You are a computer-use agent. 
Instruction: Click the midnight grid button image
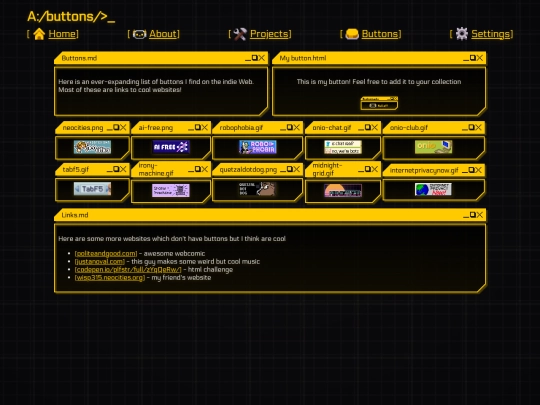point(343,190)
